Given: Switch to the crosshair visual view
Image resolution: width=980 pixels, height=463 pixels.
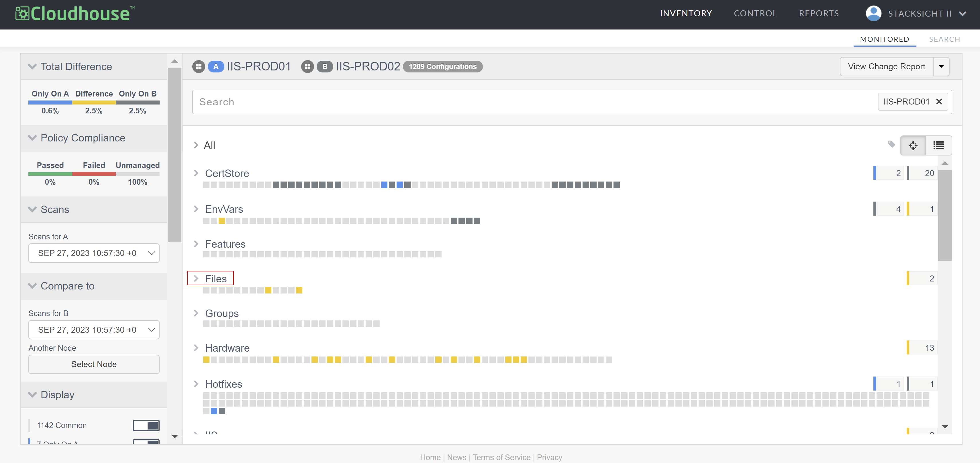Looking at the screenshot, I should (x=913, y=145).
